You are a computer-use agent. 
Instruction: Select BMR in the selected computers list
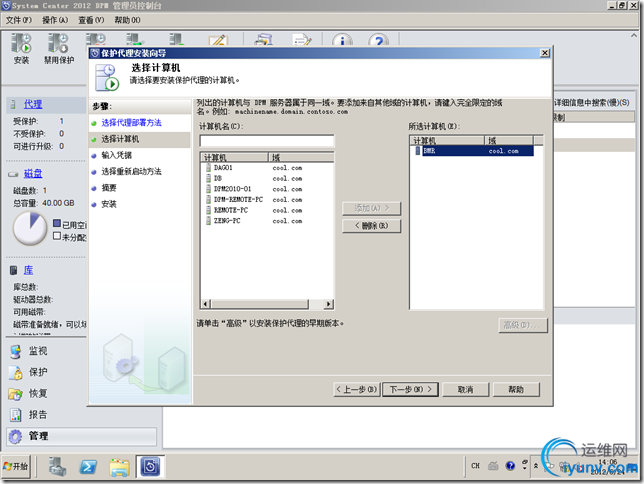pyautogui.click(x=473, y=151)
